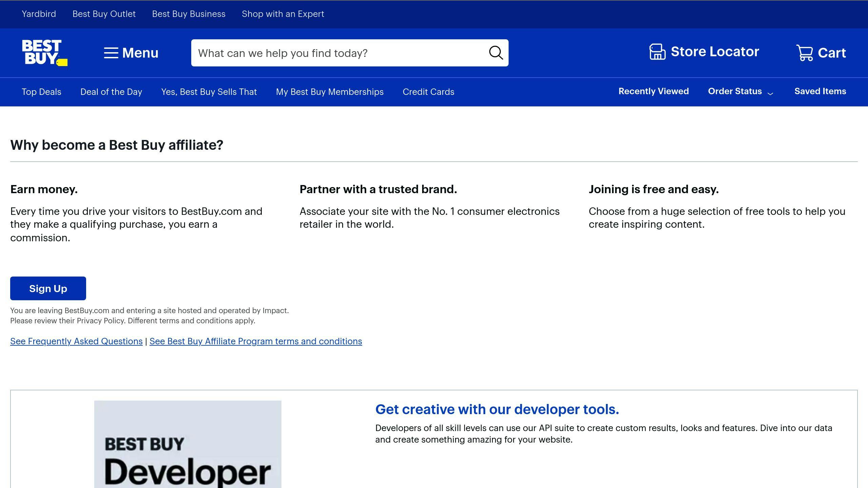Expand the Order Status dropdown chevron
This screenshot has height=488, width=868.
click(770, 93)
